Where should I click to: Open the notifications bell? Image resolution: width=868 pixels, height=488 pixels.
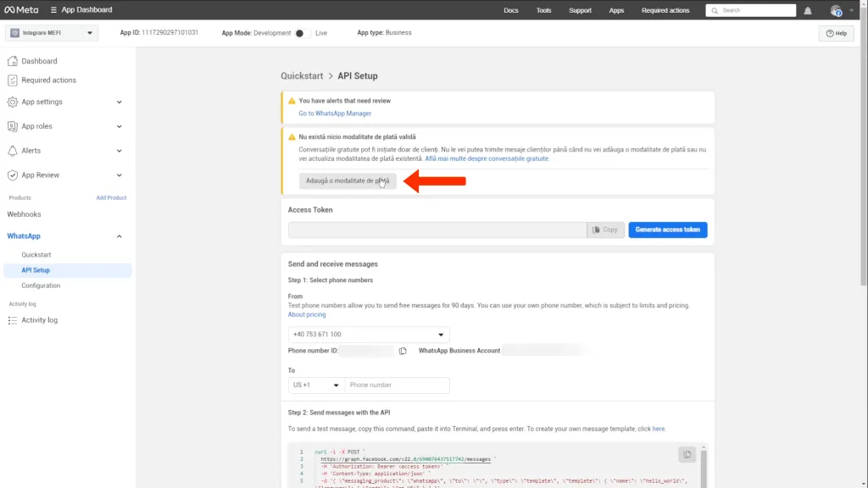(808, 10)
